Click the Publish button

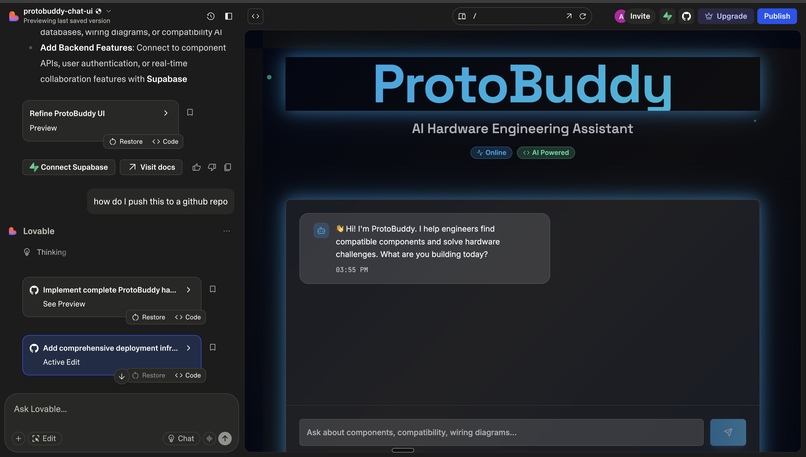[x=777, y=16]
